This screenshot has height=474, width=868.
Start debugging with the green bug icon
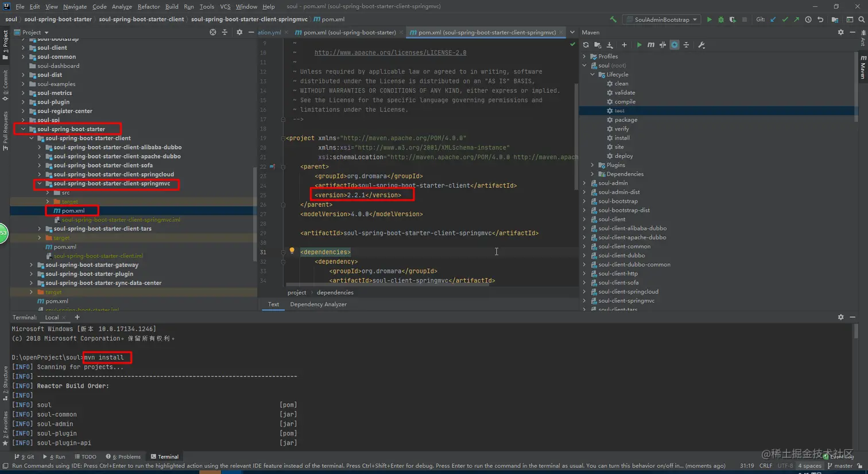[x=721, y=20]
